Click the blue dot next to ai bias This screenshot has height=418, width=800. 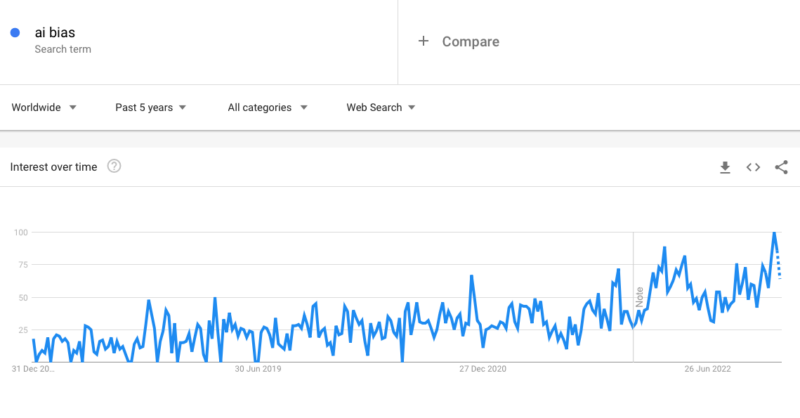15,33
